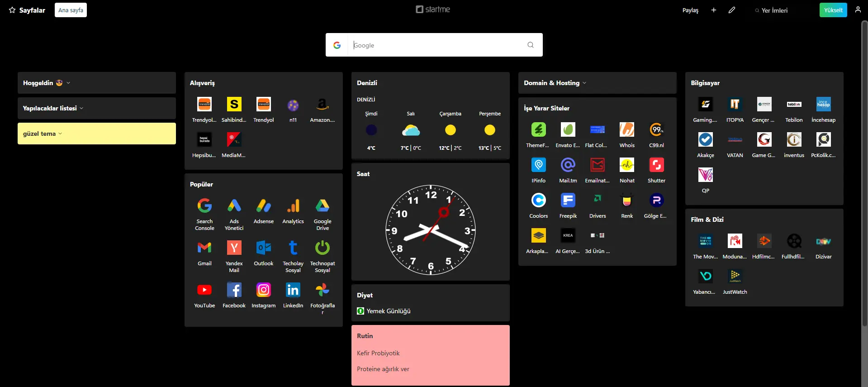The height and width of the screenshot is (387, 868).
Task: Open the user account icon
Action: pos(858,10)
